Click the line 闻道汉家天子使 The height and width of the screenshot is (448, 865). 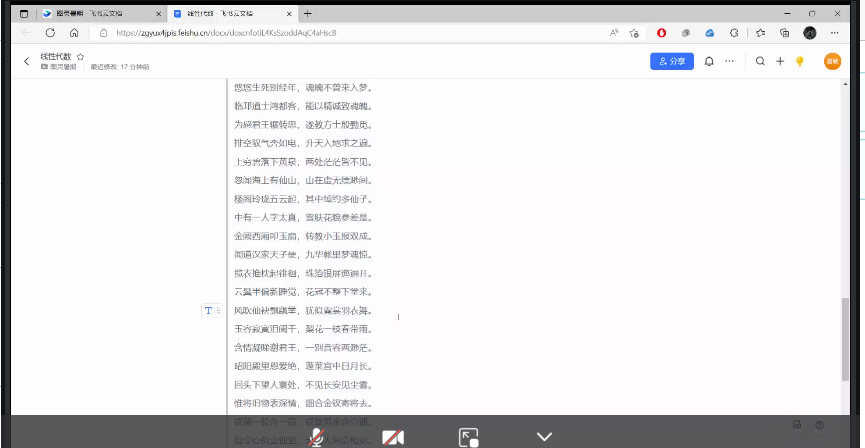pyautogui.click(x=265, y=255)
